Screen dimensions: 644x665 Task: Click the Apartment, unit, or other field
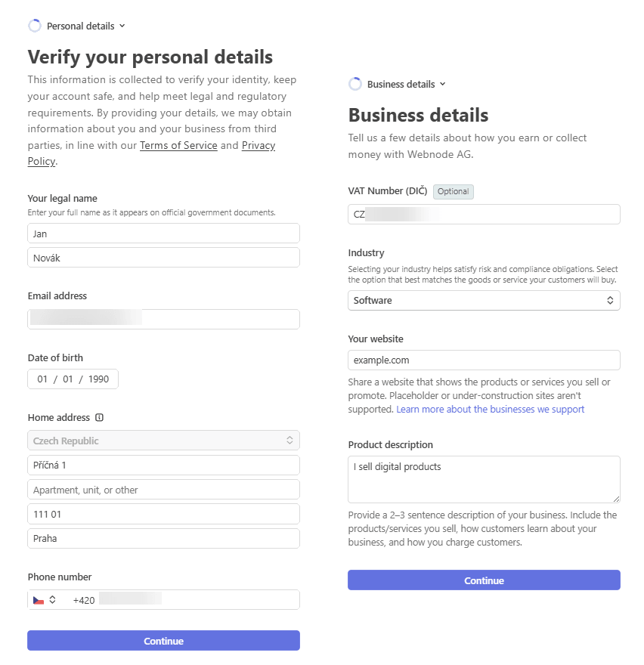click(x=164, y=490)
